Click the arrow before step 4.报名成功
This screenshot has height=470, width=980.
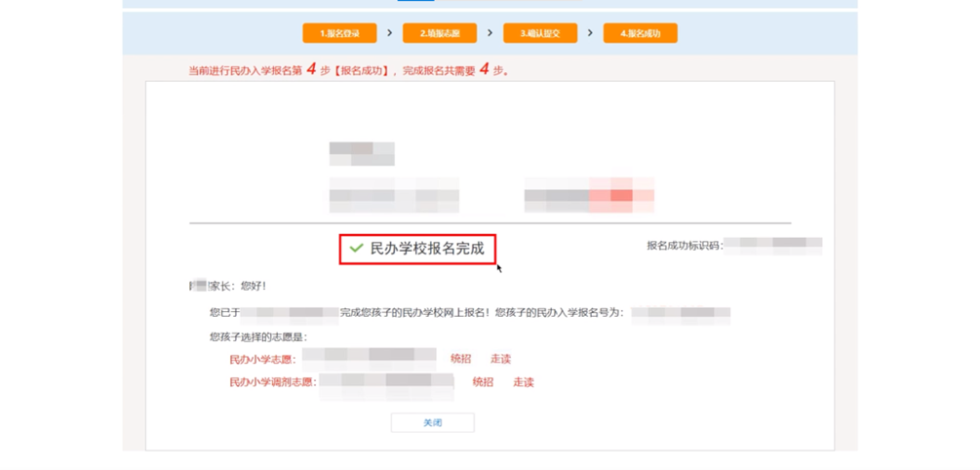(590, 33)
